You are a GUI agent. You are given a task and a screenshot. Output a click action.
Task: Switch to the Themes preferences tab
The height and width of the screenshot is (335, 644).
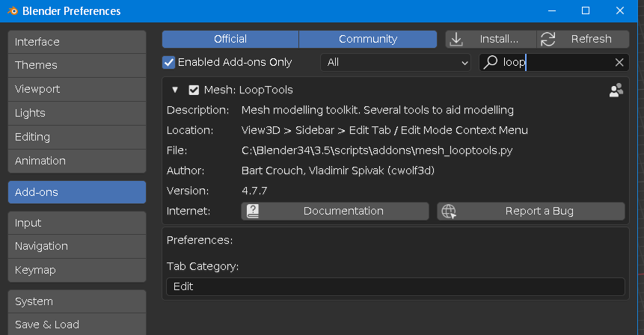[77, 65]
